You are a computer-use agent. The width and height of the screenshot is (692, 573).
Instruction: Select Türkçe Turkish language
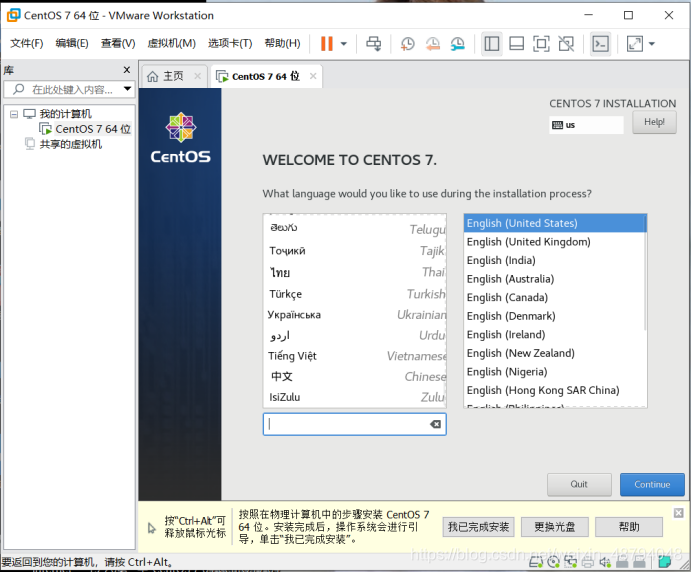pyautogui.click(x=354, y=294)
